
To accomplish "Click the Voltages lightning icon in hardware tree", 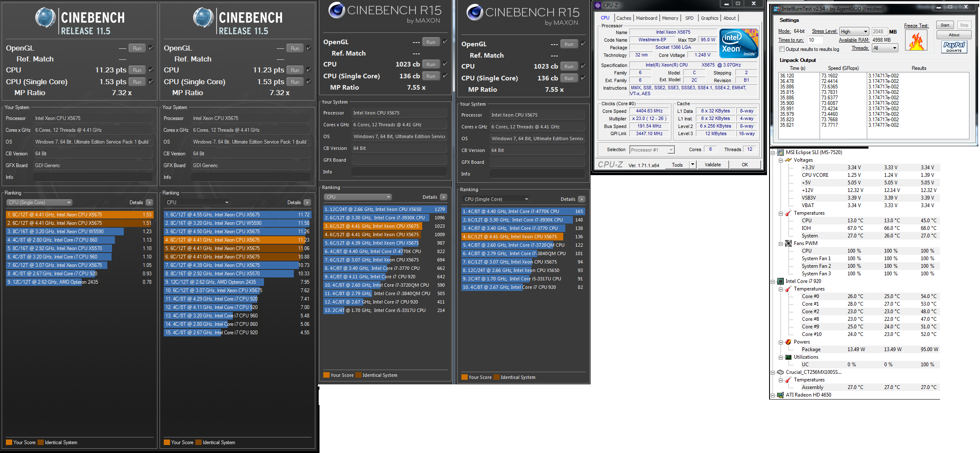I will point(788,160).
